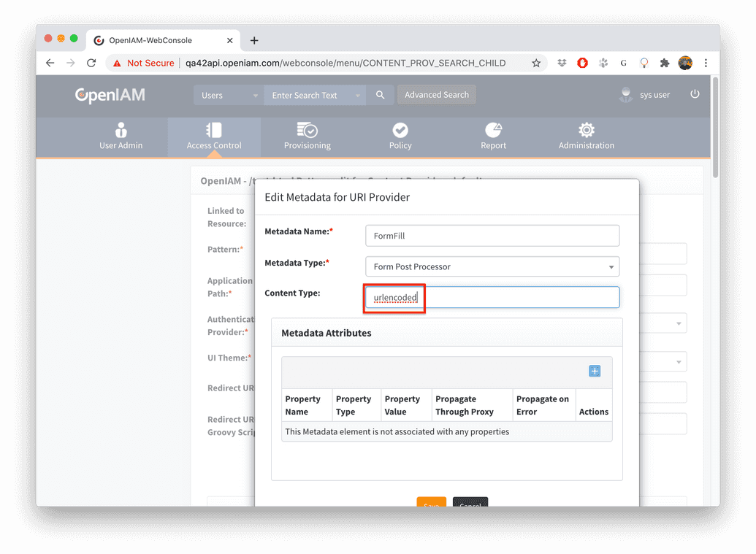This screenshot has width=756, height=554.
Task: Click the Metadata Name input field
Action: 492,236
